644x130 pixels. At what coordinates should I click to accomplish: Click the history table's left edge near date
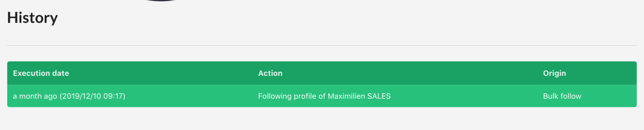[10, 96]
